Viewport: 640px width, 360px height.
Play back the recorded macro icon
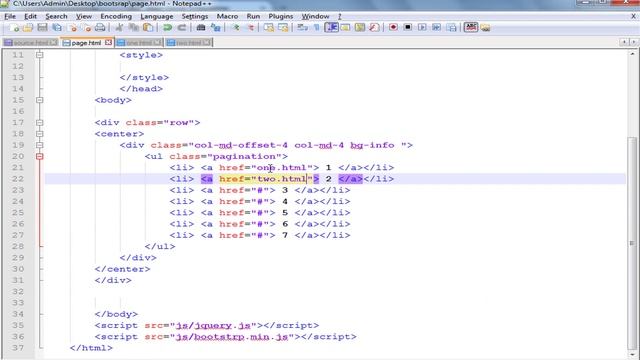click(422, 27)
